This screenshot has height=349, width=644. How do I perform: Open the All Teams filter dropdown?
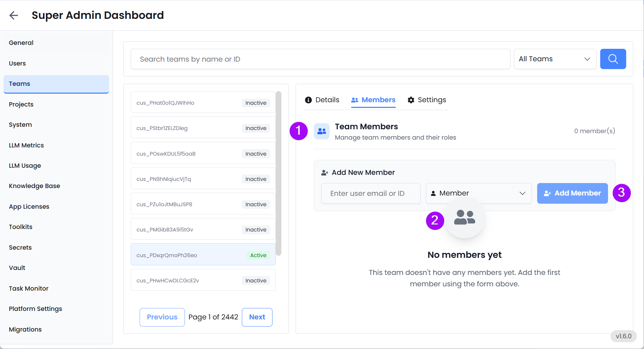pos(555,59)
